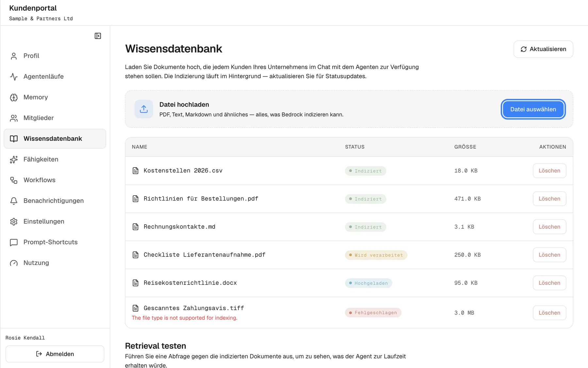The height and width of the screenshot is (368, 588).
Task: Navigate to Mitglieder
Action: [x=55, y=118]
